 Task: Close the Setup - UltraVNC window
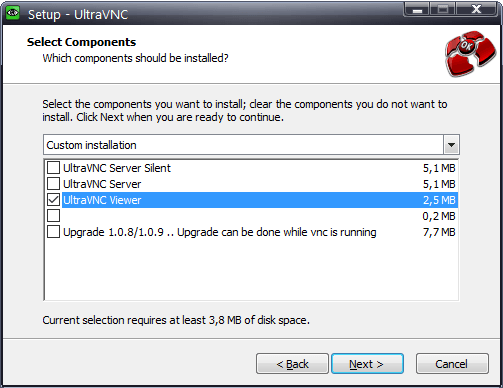click(x=476, y=9)
